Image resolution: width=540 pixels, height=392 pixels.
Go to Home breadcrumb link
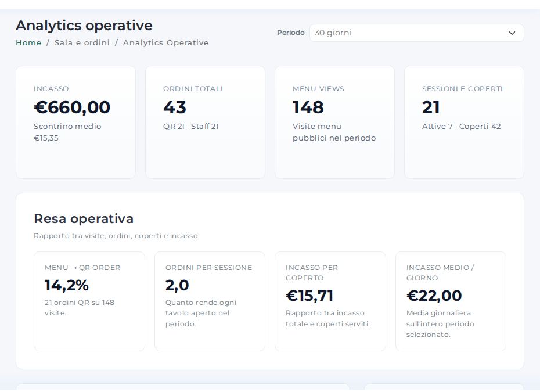(x=28, y=43)
